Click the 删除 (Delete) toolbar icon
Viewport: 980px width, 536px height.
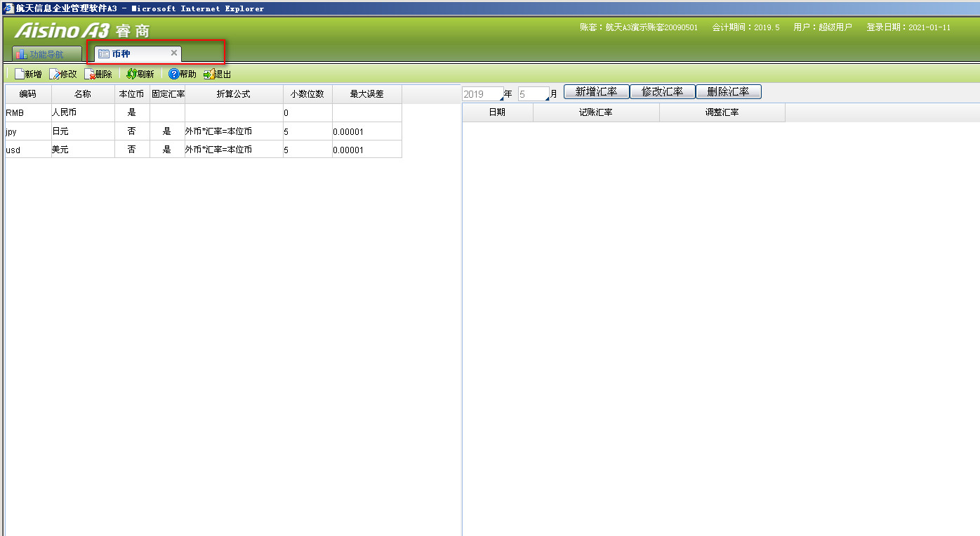[90, 74]
